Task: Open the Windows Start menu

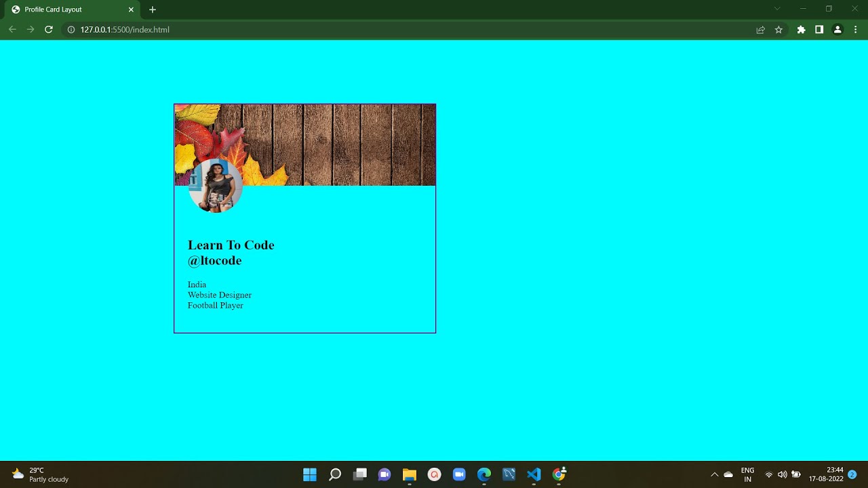Action: coord(310,474)
